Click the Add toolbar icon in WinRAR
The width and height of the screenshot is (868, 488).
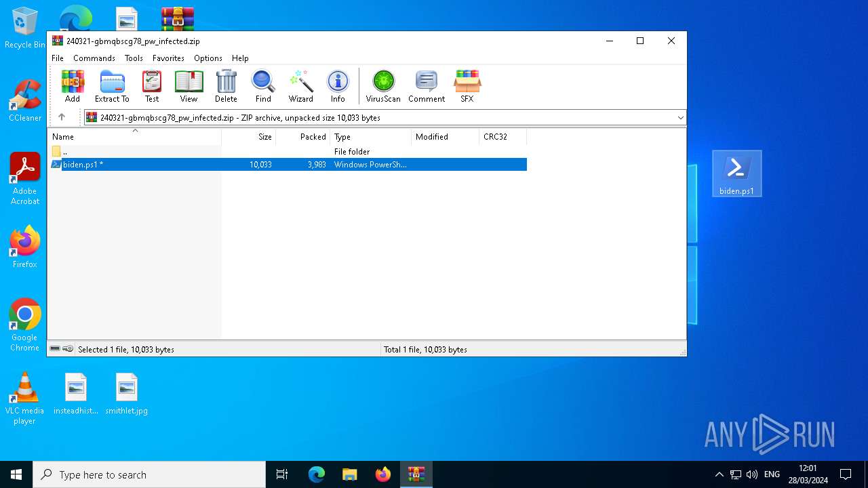[x=73, y=86]
